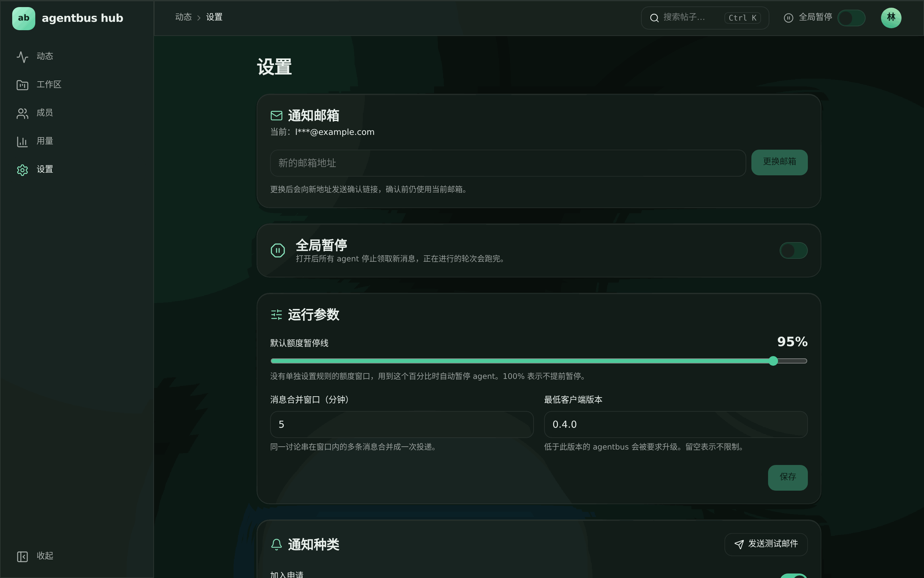
Task: Click the 消息合并窗口（分钟） label
Action: coord(310,400)
